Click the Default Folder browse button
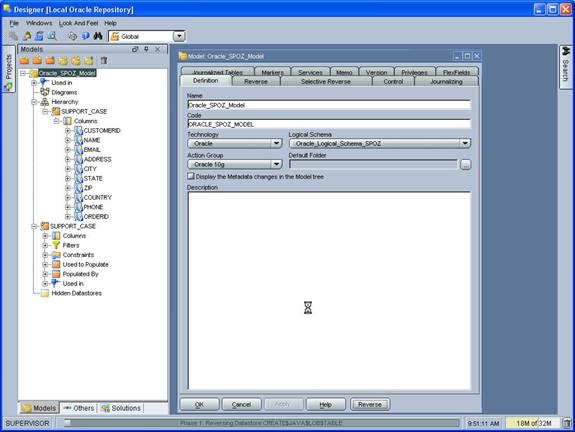575x432 pixels. 465,164
